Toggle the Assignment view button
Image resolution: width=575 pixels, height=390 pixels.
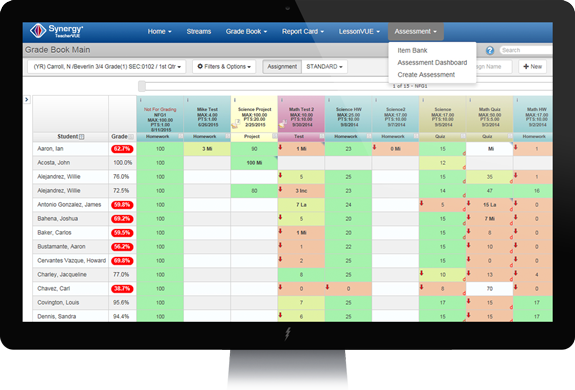click(282, 67)
